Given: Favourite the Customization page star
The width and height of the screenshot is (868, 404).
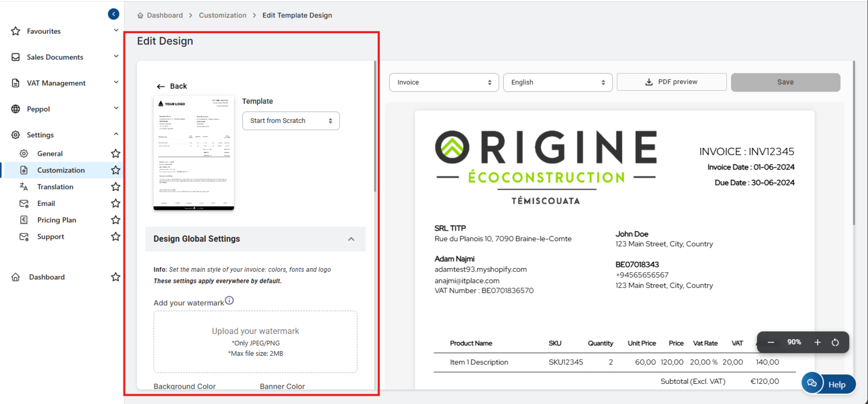Looking at the screenshot, I should (x=116, y=170).
